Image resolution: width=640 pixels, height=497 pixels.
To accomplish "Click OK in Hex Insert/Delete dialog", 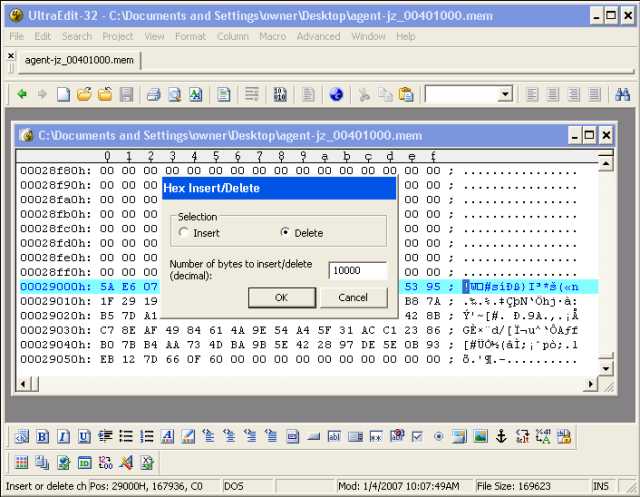I will [x=282, y=297].
